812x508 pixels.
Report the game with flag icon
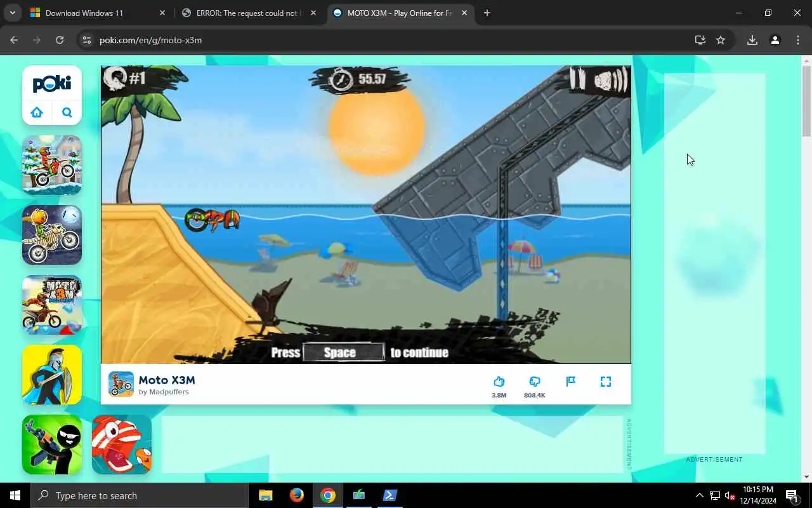570,382
